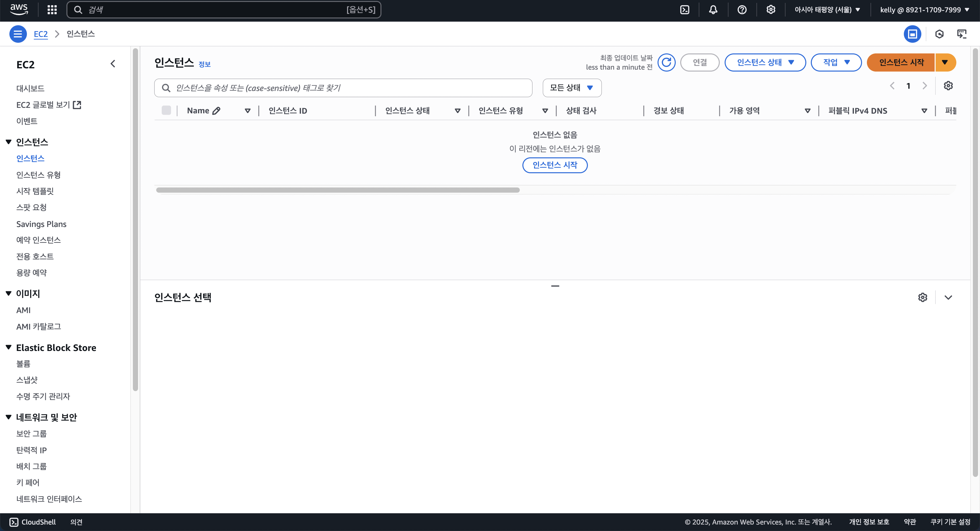Open 보안 그룹 in the sidebar
The image size is (980, 531).
(x=31, y=434)
